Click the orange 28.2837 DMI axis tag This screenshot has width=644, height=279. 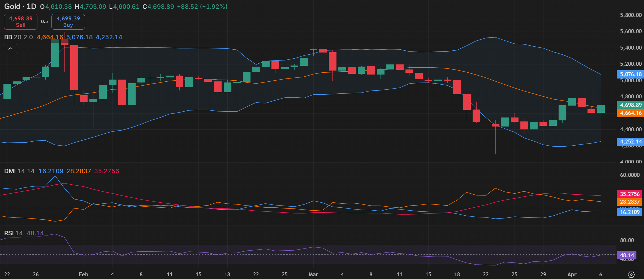tap(629, 202)
